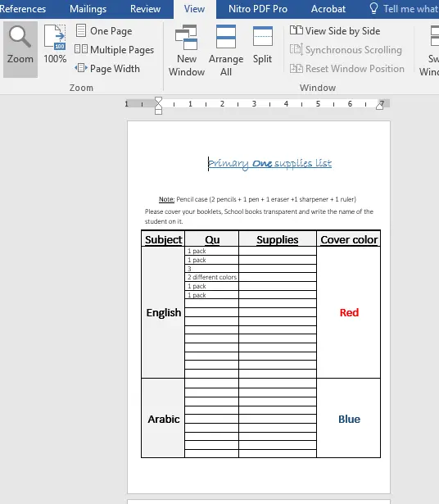Click the Arabic subject cell
The height and width of the screenshot is (504, 439).
click(x=163, y=419)
